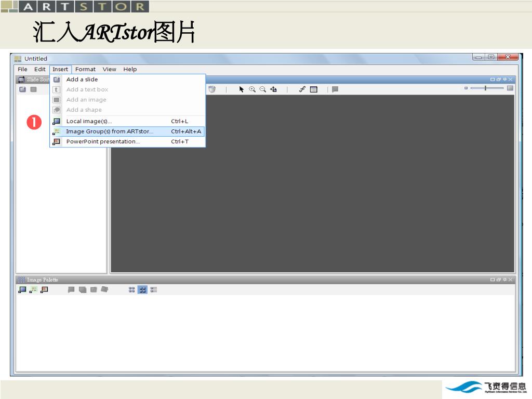Click the PowerPoint presentation menu icon
The image size is (532, 399).
pyautogui.click(x=57, y=141)
